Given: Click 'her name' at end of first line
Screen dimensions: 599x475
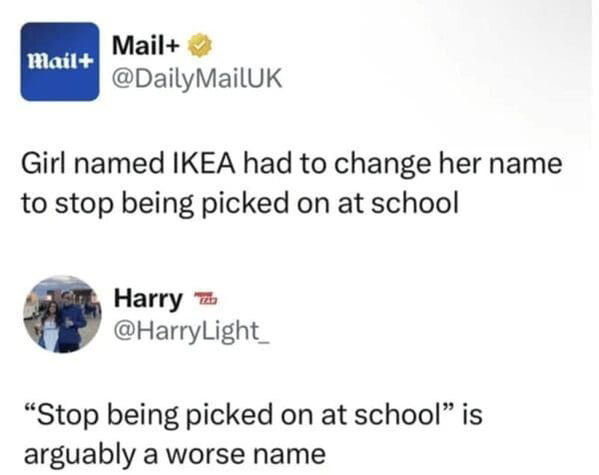Looking at the screenshot, I should [x=500, y=163].
